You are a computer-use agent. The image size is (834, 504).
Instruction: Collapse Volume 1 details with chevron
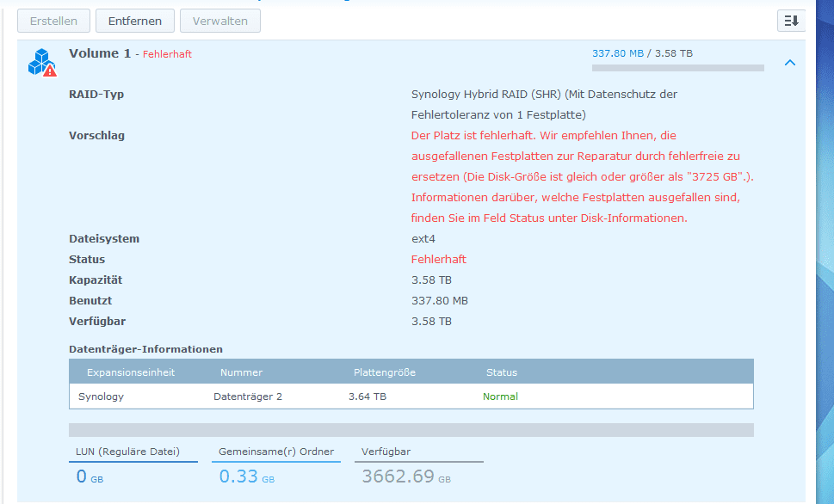point(790,63)
